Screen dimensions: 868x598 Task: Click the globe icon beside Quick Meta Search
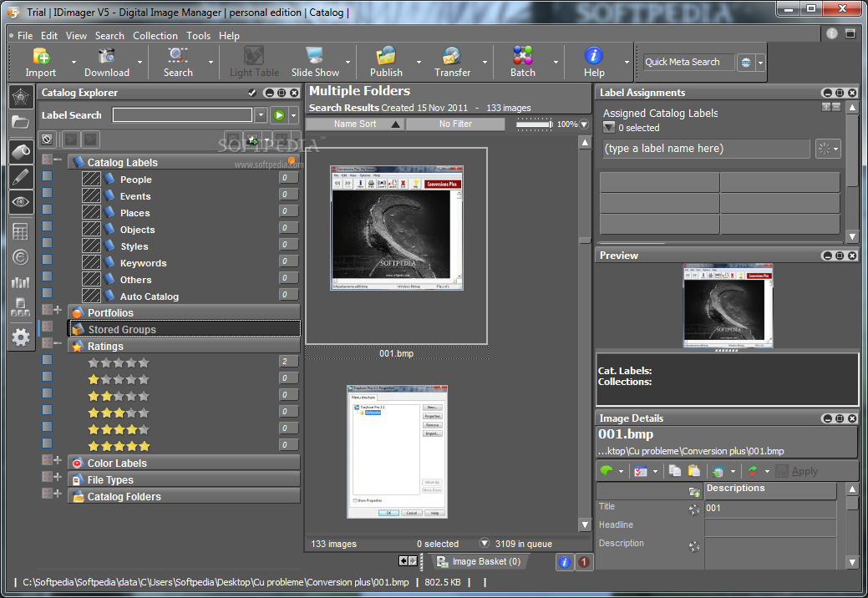(x=746, y=63)
